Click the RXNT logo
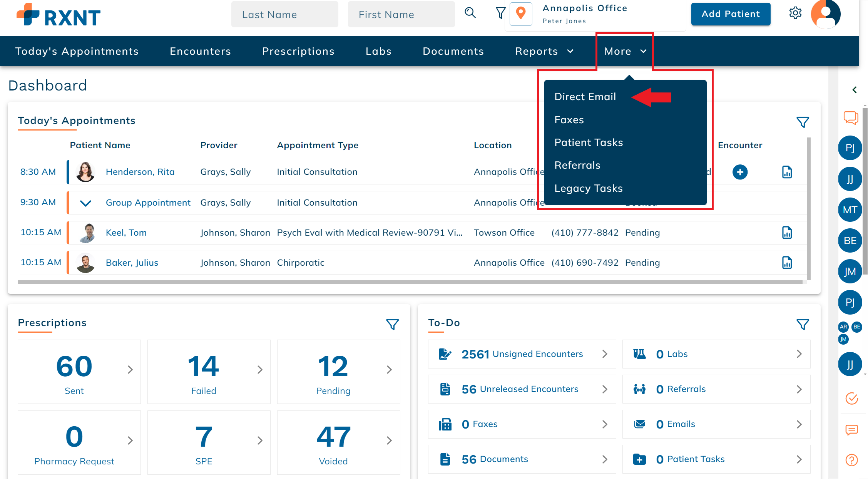Viewport: 868px width, 479px height. 59,15
